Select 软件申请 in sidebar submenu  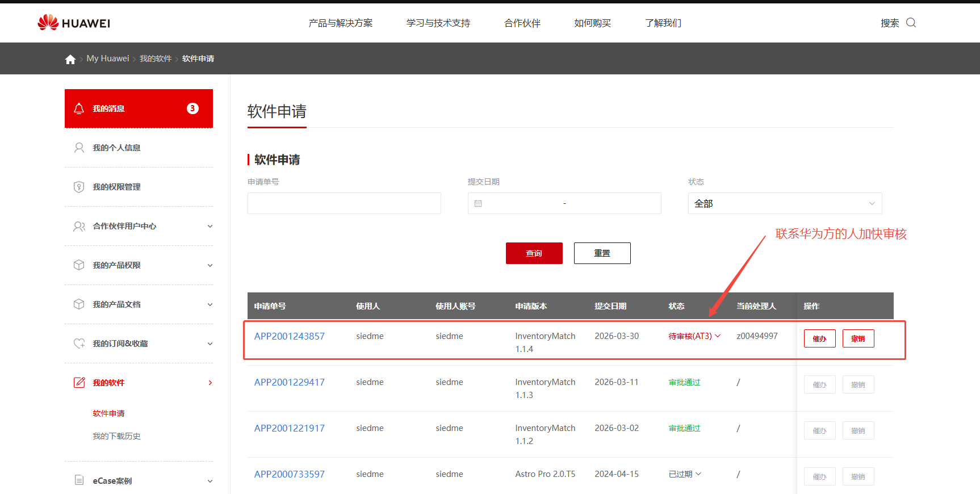click(x=108, y=413)
